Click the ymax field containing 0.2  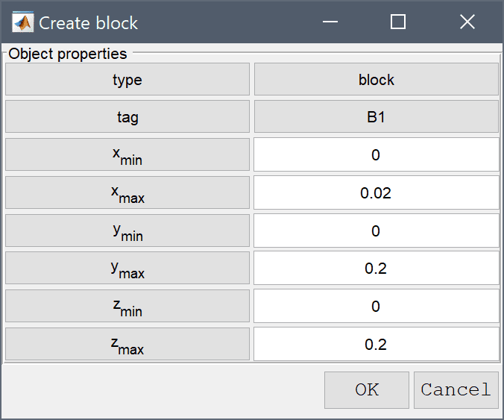pos(376,269)
